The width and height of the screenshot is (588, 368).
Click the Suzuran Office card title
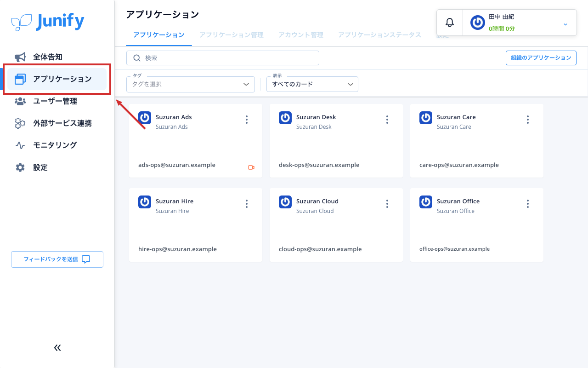458,201
